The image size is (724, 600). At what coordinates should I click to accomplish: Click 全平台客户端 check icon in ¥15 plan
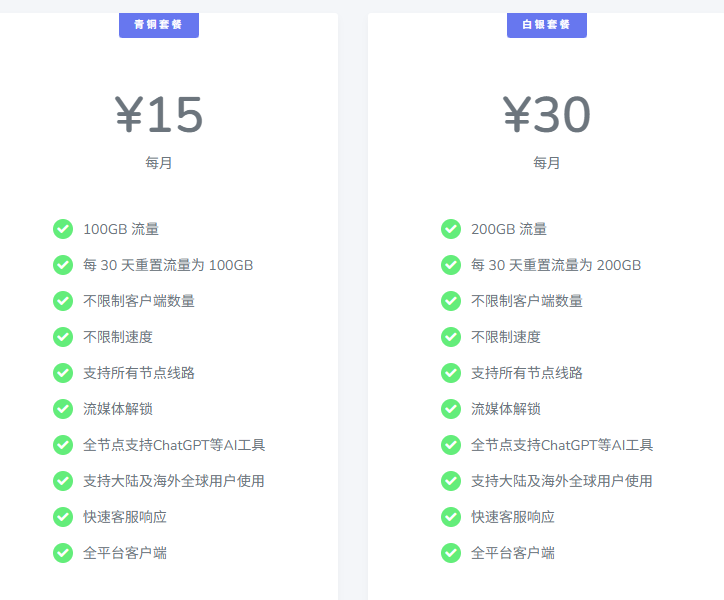(x=63, y=553)
